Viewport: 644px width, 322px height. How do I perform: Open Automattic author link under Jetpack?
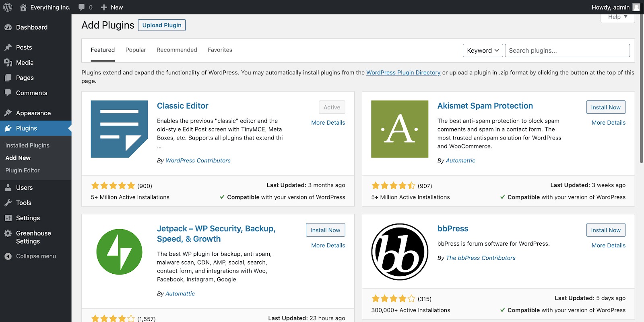pyautogui.click(x=180, y=294)
